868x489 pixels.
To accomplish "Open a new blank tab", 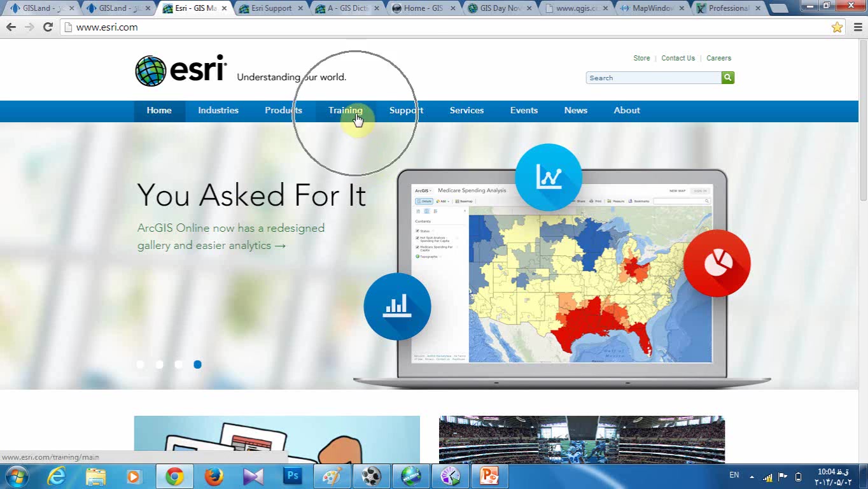I will (778, 9).
